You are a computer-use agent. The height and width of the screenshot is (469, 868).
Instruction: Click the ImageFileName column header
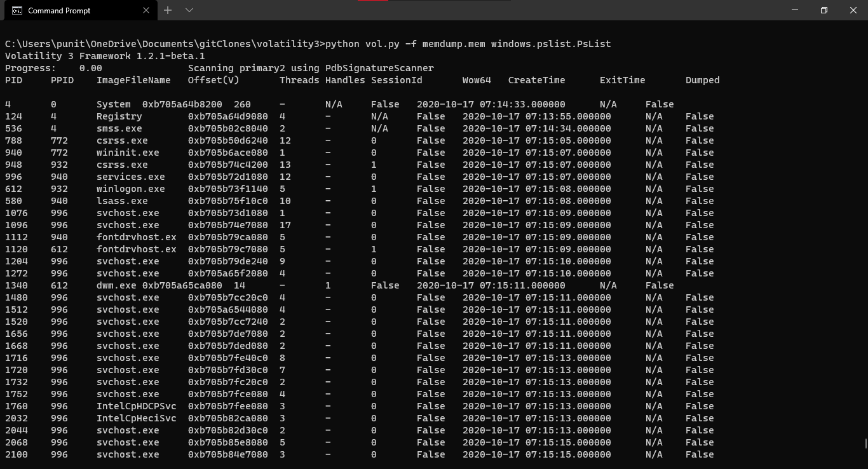tap(133, 80)
